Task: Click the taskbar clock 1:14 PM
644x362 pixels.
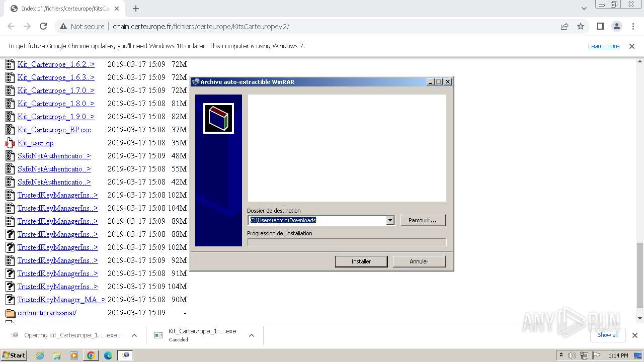Action: tap(618, 355)
